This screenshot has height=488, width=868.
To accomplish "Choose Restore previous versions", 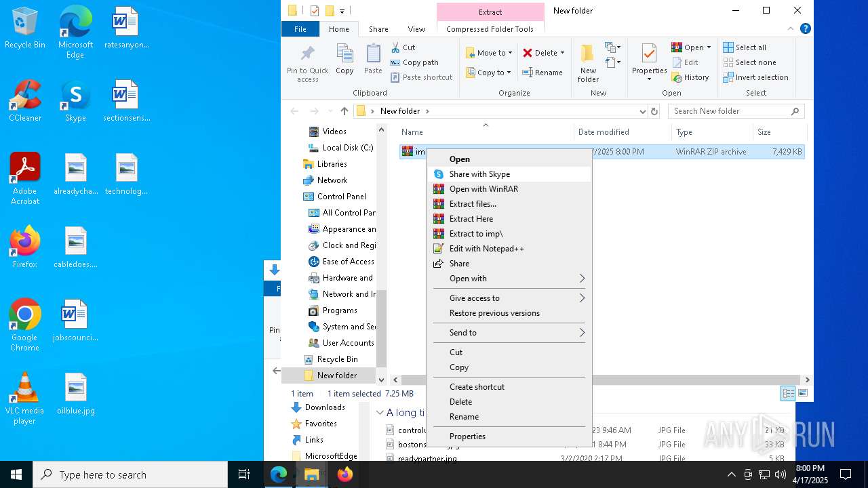I will [x=509, y=313].
